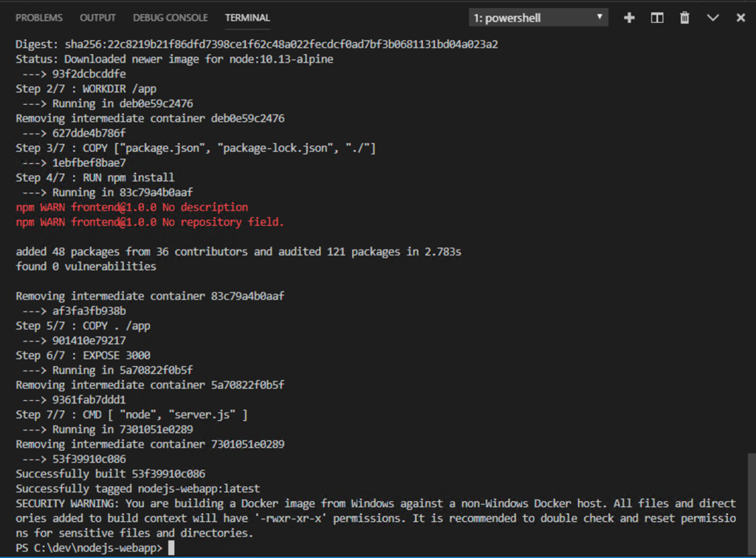Collapse panel with the chevron icon

[712, 18]
